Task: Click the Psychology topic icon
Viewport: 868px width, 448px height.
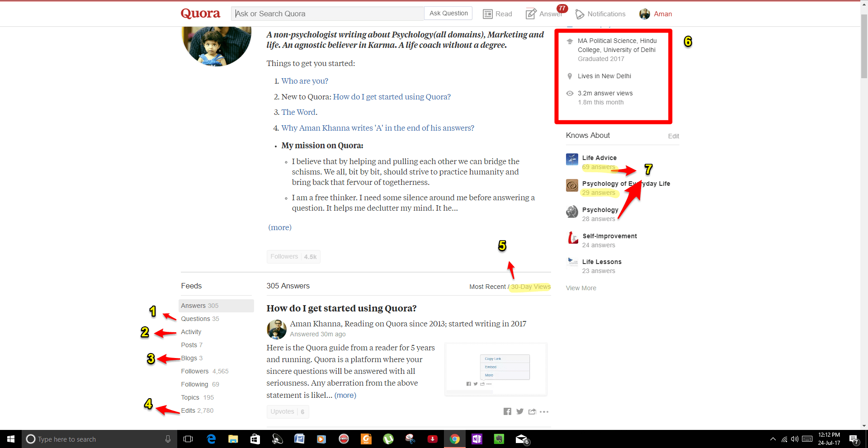Action: pos(572,212)
